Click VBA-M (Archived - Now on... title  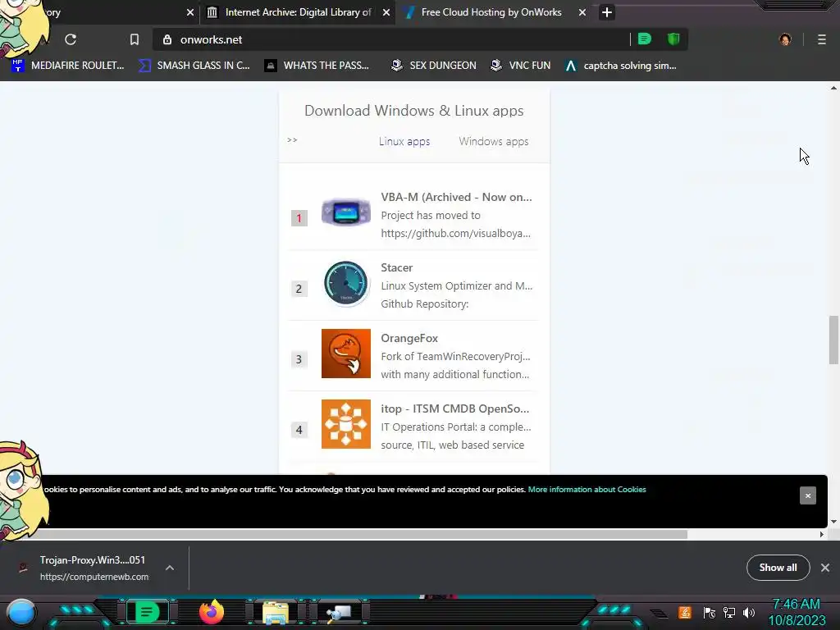coord(456,197)
